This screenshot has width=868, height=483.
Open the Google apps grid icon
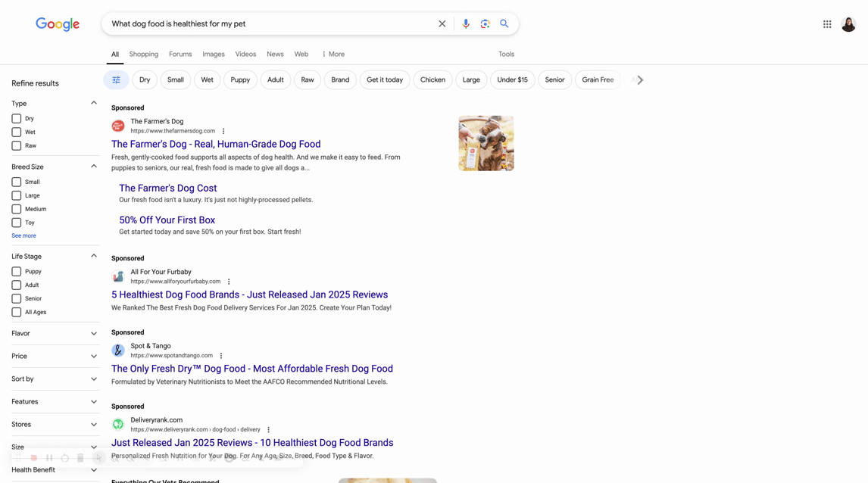827,24
